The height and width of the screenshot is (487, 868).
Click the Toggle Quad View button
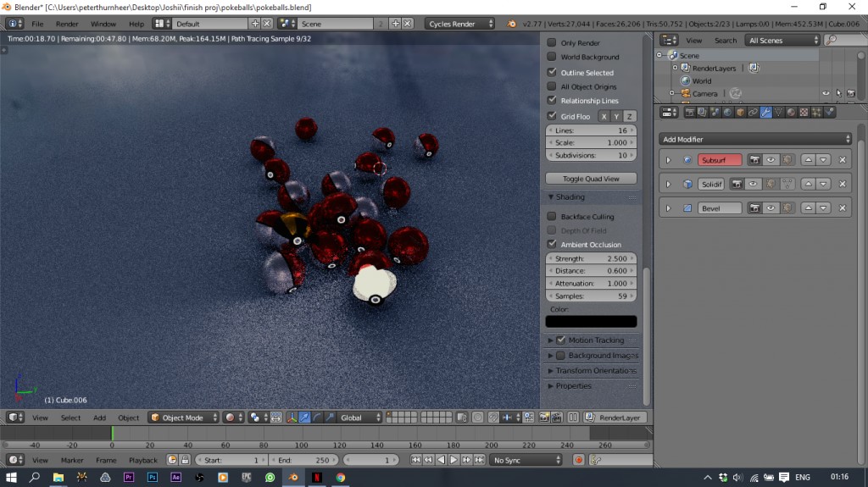tap(591, 179)
